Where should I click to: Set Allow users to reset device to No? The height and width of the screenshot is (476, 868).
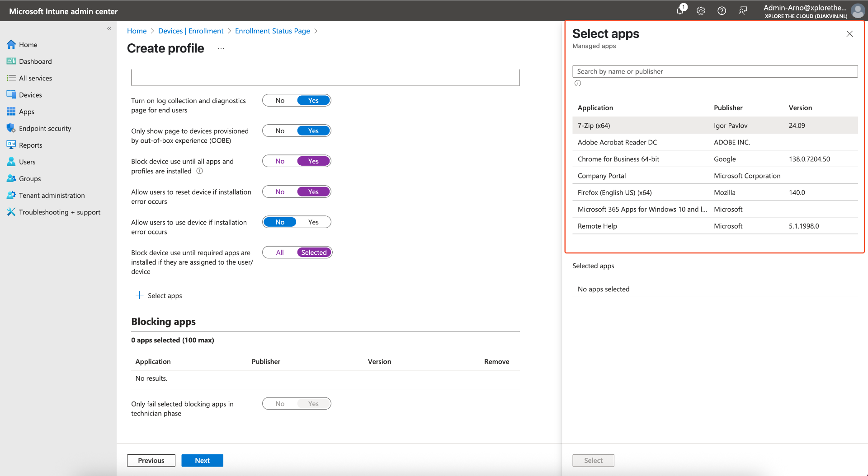280,191
